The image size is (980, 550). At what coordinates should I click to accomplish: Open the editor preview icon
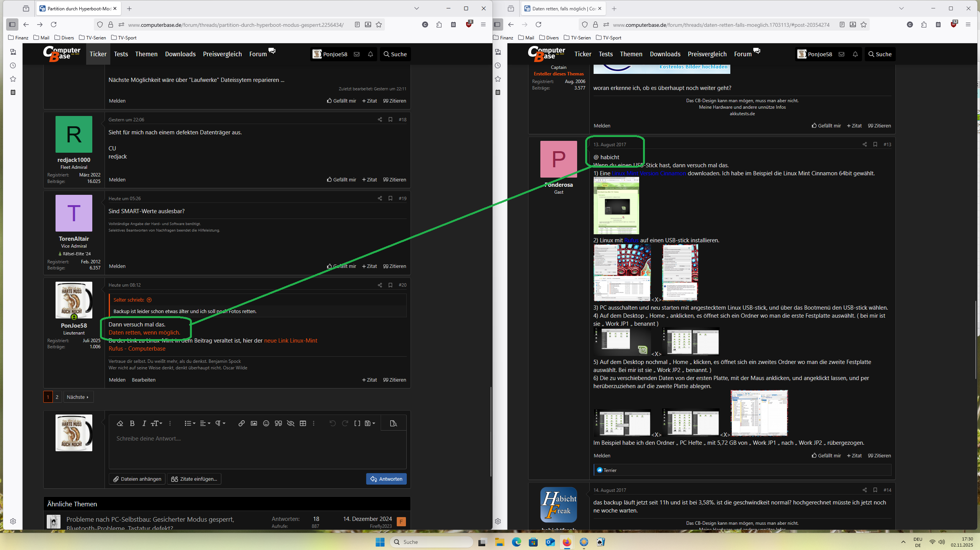pyautogui.click(x=393, y=423)
